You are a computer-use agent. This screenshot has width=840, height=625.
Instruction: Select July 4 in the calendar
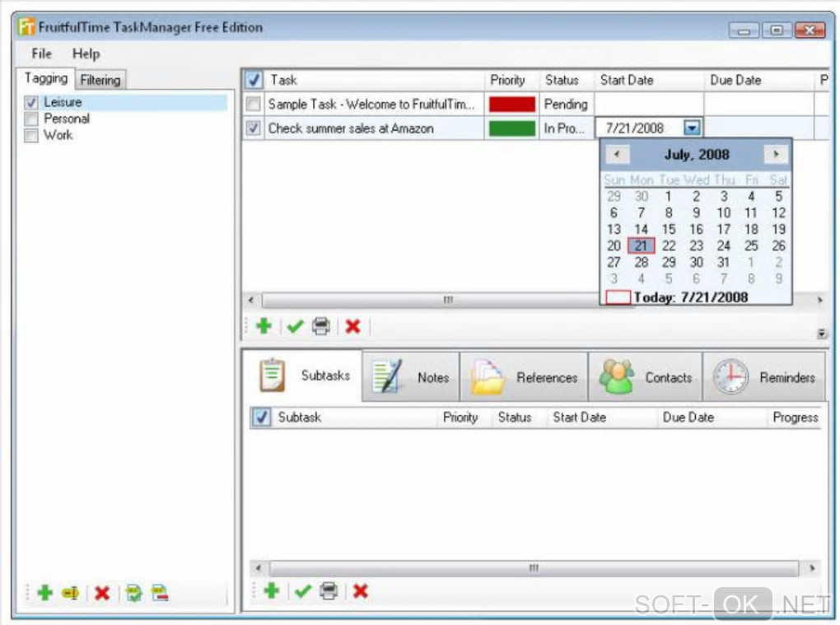pyautogui.click(x=751, y=197)
